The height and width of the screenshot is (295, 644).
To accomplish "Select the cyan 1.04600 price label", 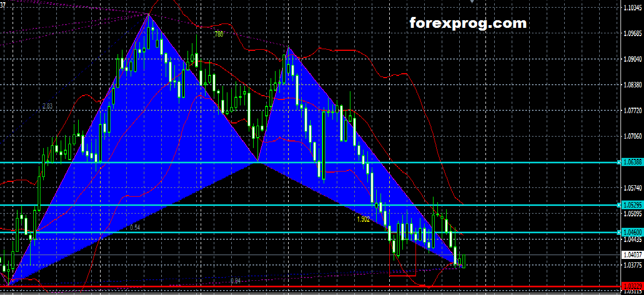I will click(633, 232).
